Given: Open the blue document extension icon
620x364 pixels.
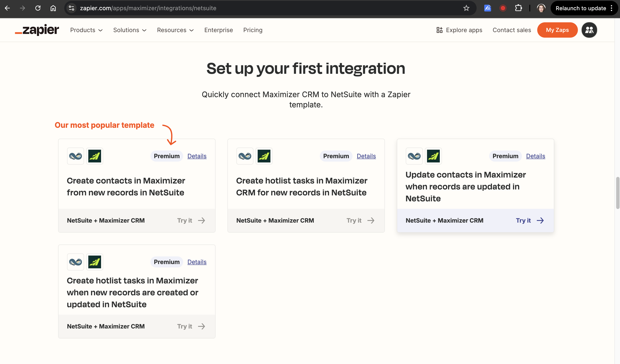Looking at the screenshot, I should click(487, 8).
